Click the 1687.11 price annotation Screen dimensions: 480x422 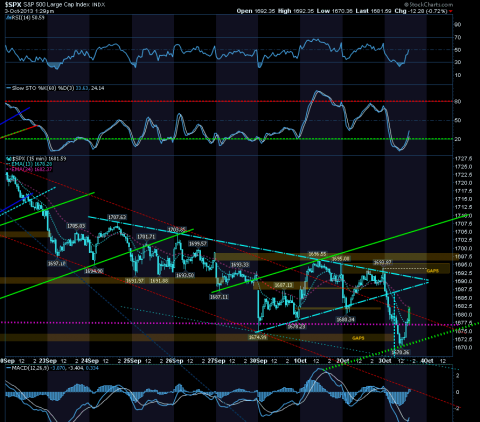[219, 297]
